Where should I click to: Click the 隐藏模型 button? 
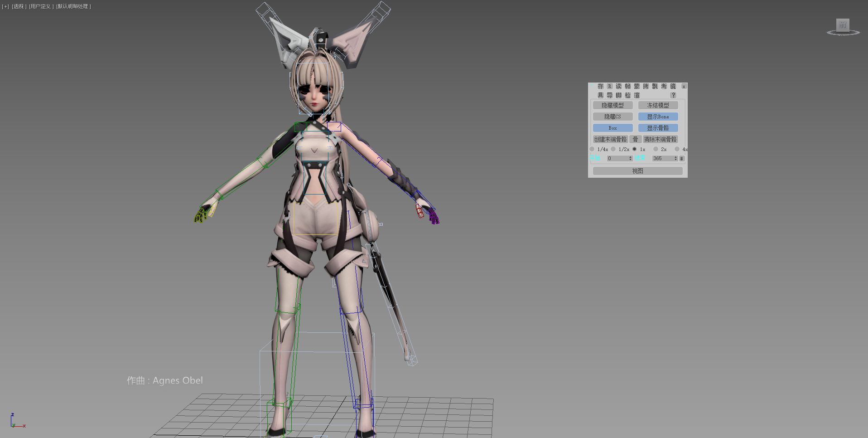612,105
